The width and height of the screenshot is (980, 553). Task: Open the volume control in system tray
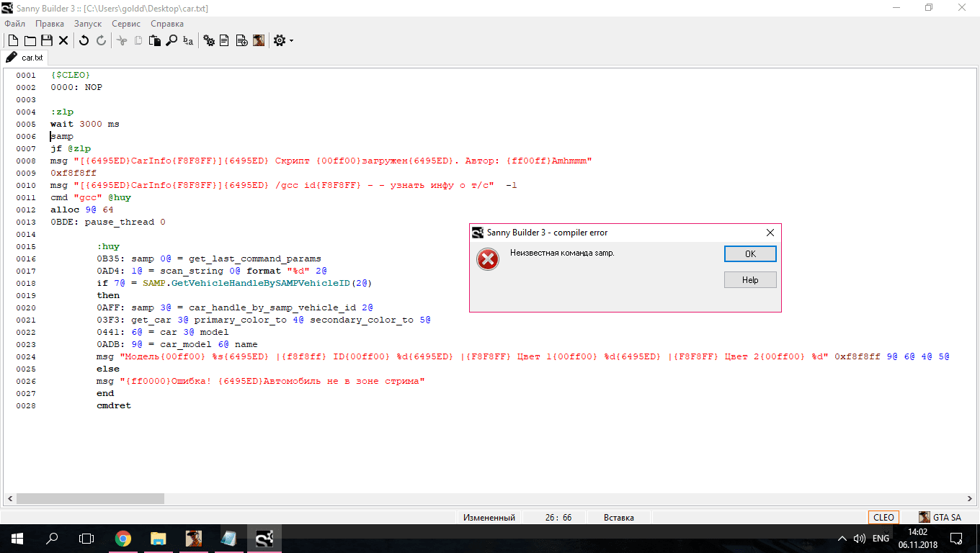click(860, 538)
